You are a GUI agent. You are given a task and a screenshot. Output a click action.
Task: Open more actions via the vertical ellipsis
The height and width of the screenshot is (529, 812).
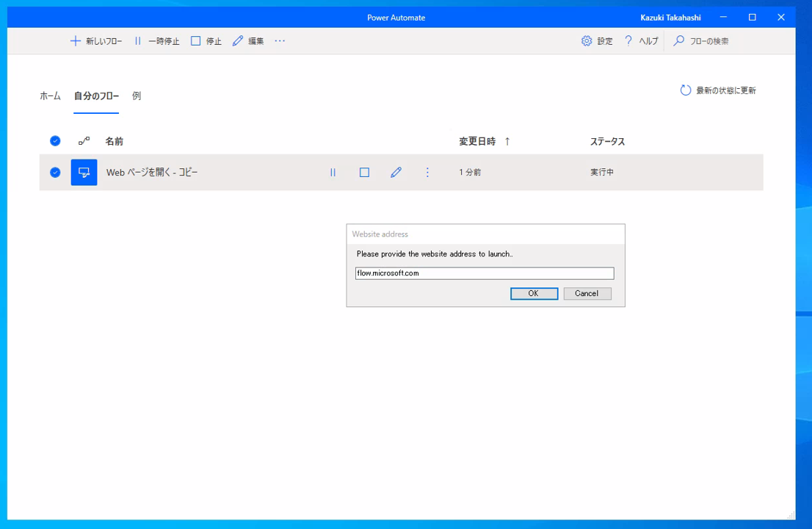tap(427, 172)
